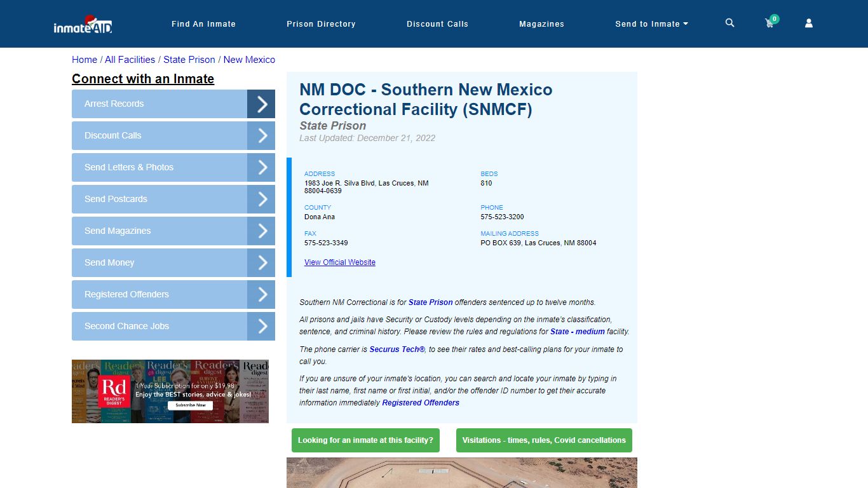
Task: Click the Last Updated December 21, 2022 text
Action: (x=367, y=138)
